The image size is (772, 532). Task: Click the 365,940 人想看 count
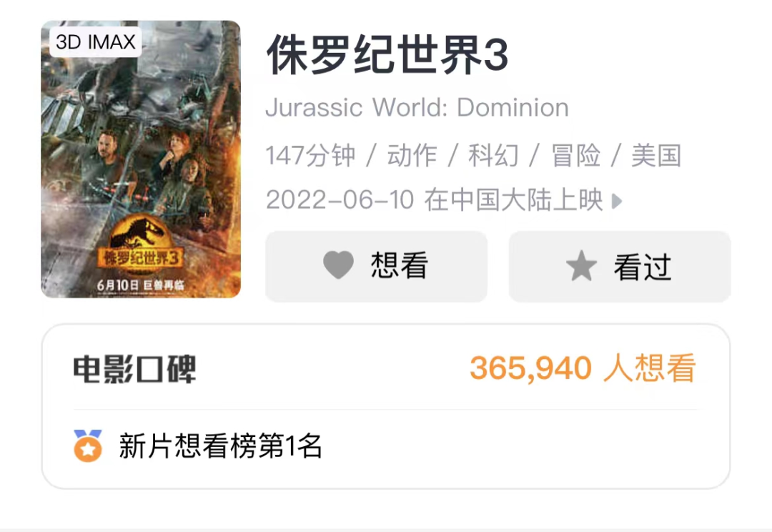(583, 368)
